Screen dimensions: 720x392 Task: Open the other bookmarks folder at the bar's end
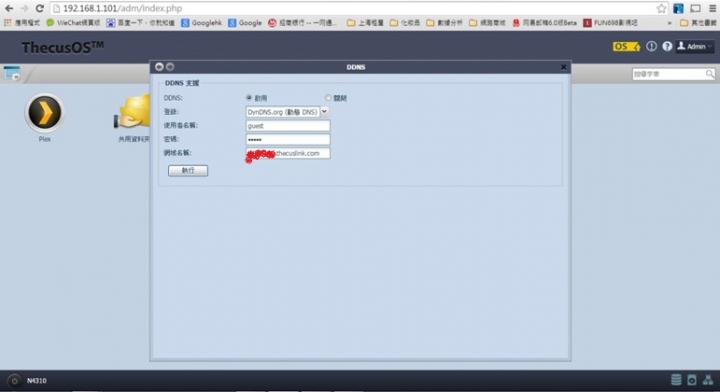click(x=698, y=22)
